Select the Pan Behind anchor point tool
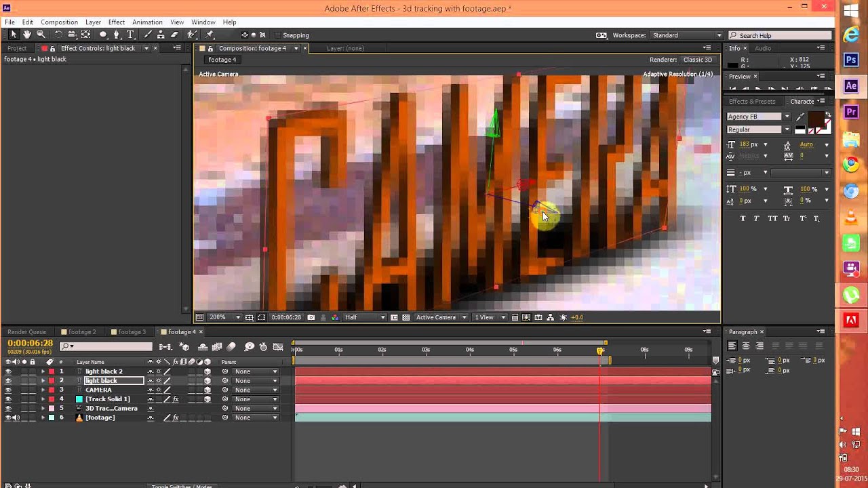The width and height of the screenshot is (868, 488). [x=85, y=35]
